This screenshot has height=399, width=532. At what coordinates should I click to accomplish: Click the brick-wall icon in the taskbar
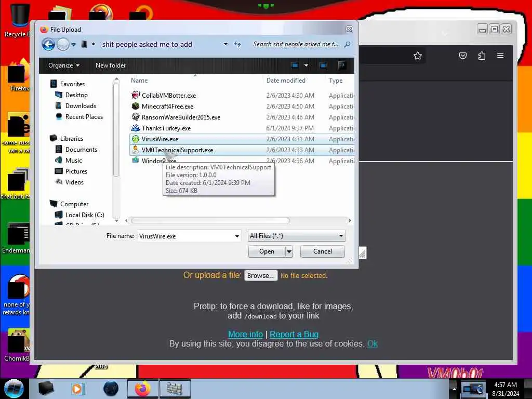pos(175,389)
